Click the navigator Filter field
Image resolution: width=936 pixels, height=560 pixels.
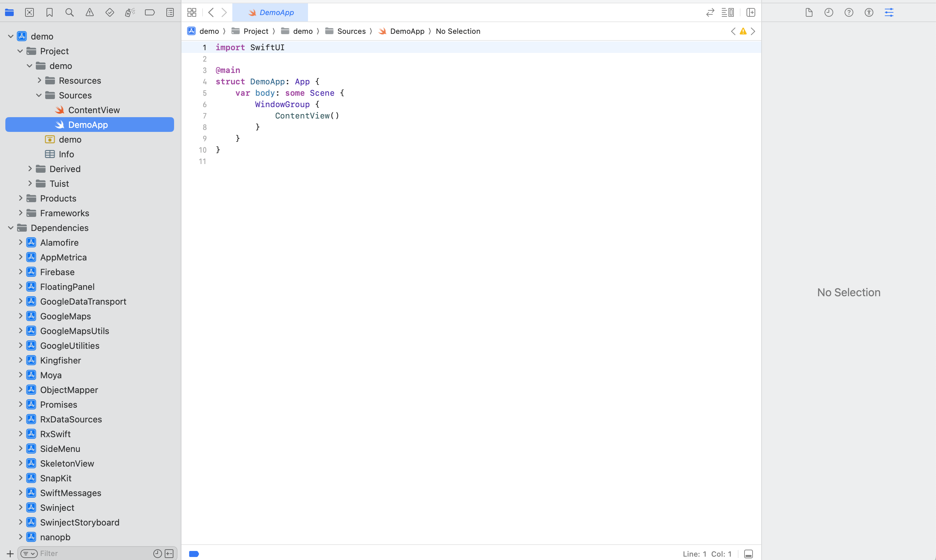click(94, 554)
